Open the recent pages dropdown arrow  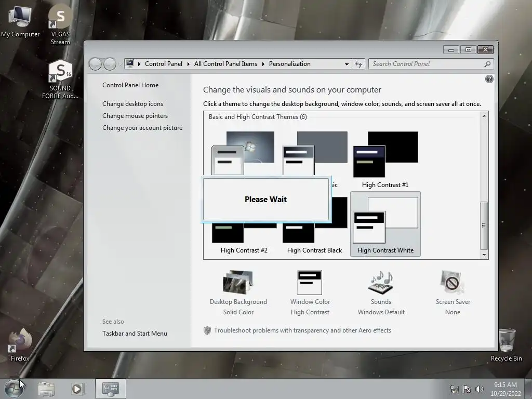click(120, 64)
